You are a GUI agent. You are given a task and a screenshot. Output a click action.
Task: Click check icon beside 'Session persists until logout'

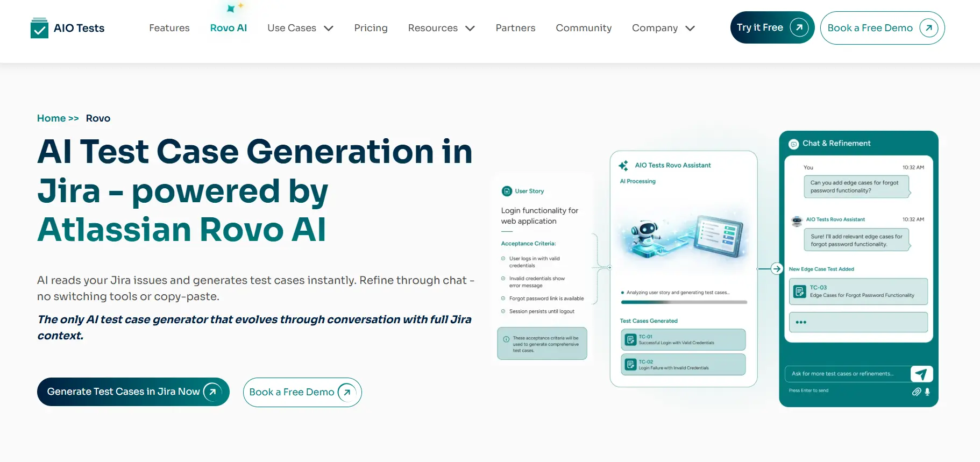coord(503,311)
